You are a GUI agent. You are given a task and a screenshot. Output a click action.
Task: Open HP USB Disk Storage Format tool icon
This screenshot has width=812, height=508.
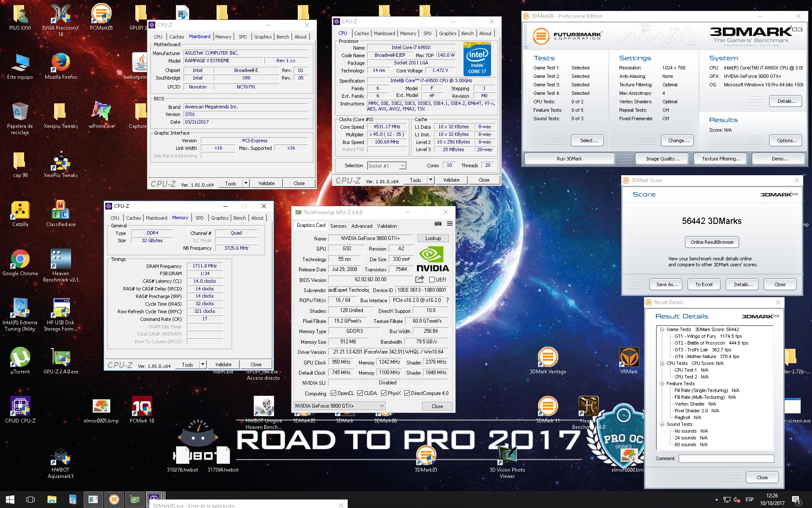61,315
